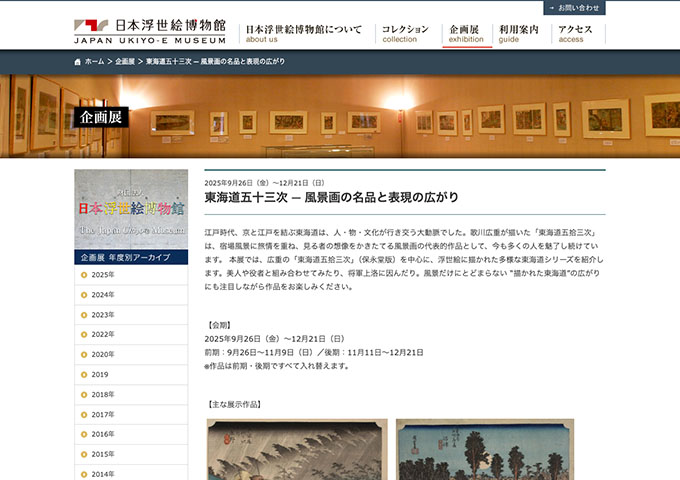This screenshot has width=680, height=480.
Task: Click the arrow bullet beside 2020年
Action: pyautogui.click(x=84, y=355)
